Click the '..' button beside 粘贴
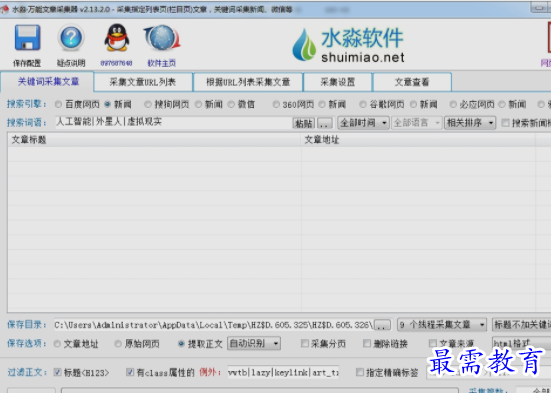This screenshot has width=551, height=393. click(325, 123)
